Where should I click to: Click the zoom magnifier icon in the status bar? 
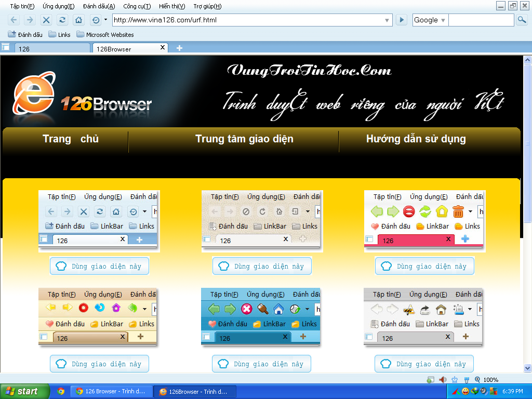477,380
